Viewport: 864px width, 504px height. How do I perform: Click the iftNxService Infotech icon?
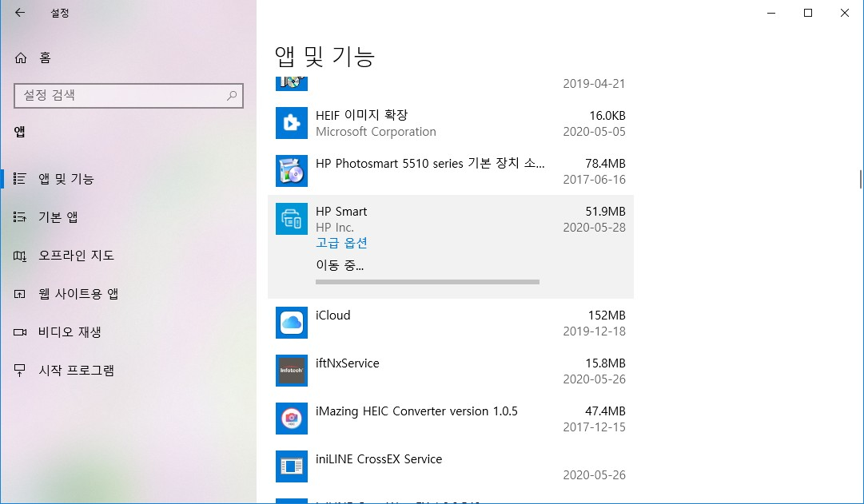pyautogui.click(x=292, y=371)
